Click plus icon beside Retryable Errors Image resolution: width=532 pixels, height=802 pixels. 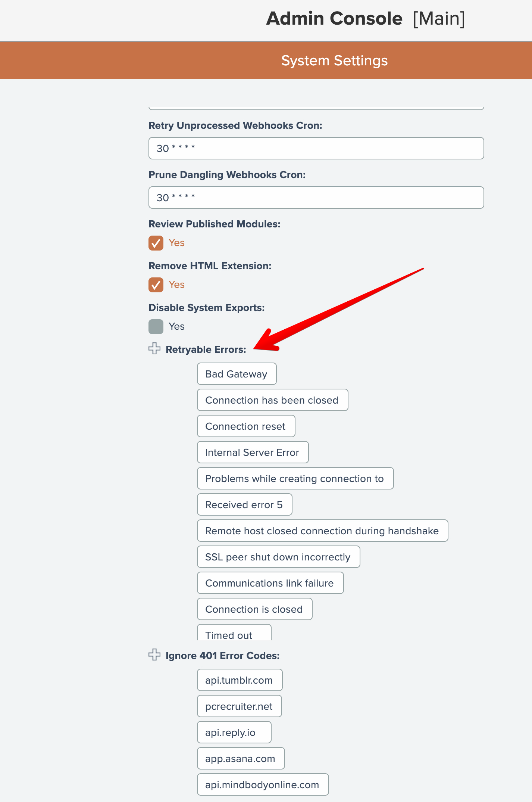(154, 349)
